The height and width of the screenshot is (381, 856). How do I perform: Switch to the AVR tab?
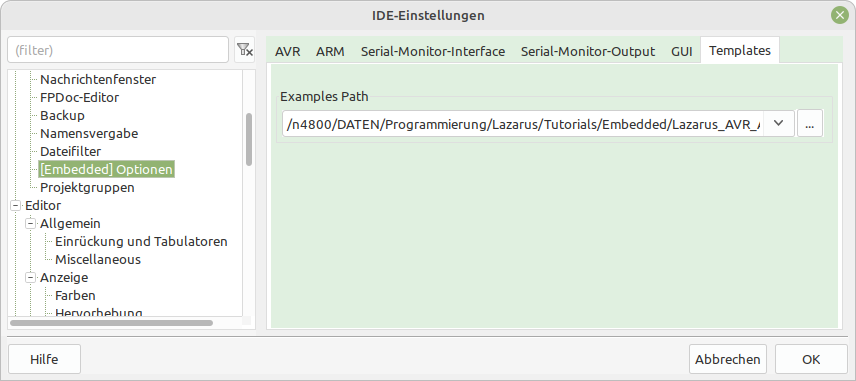click(x=288, y=52)
